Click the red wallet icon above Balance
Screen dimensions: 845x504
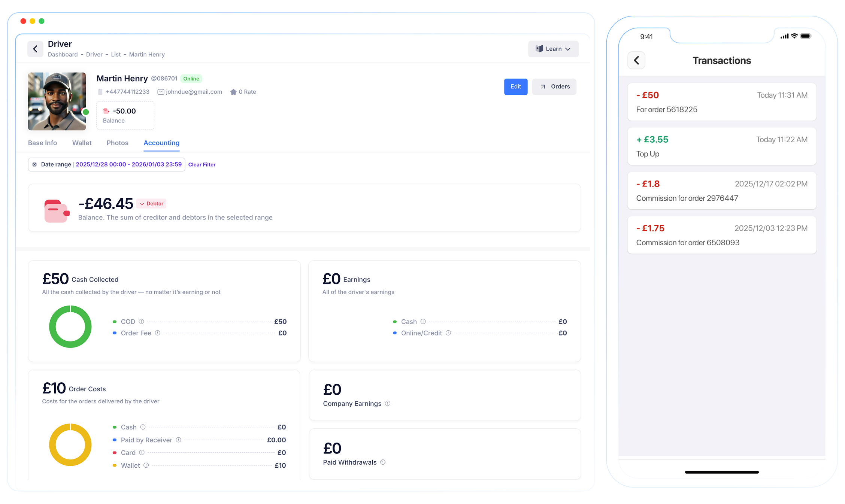click(x=106, y=111)
